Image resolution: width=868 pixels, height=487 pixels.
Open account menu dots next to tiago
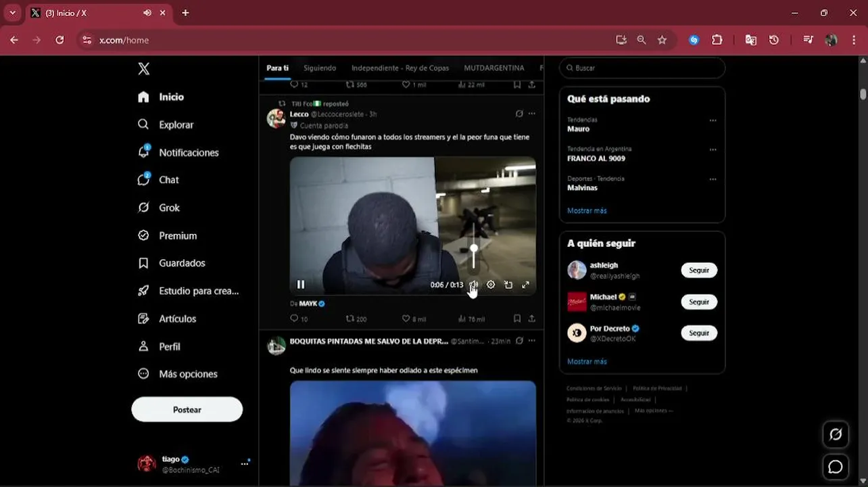pyautogui.click(x=245, y=464)
